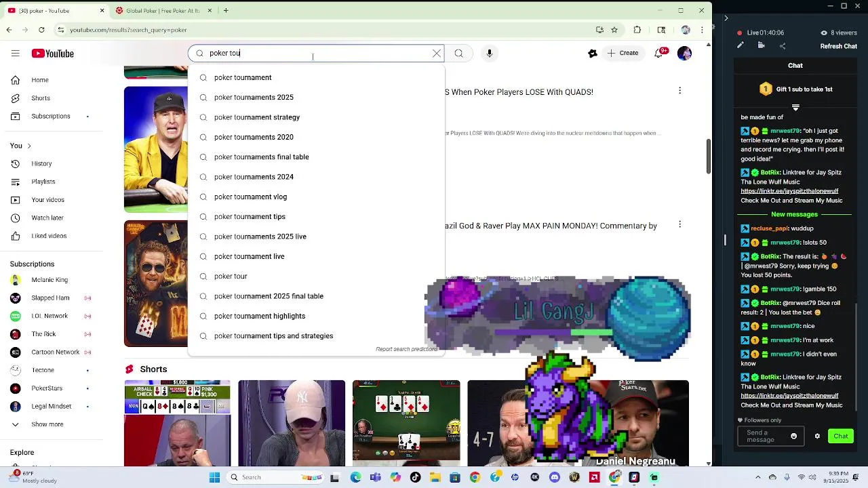This screenshot has height=488, width=868.
Task: Click the pencil edit stream info icon
Action: coord(741,45)
